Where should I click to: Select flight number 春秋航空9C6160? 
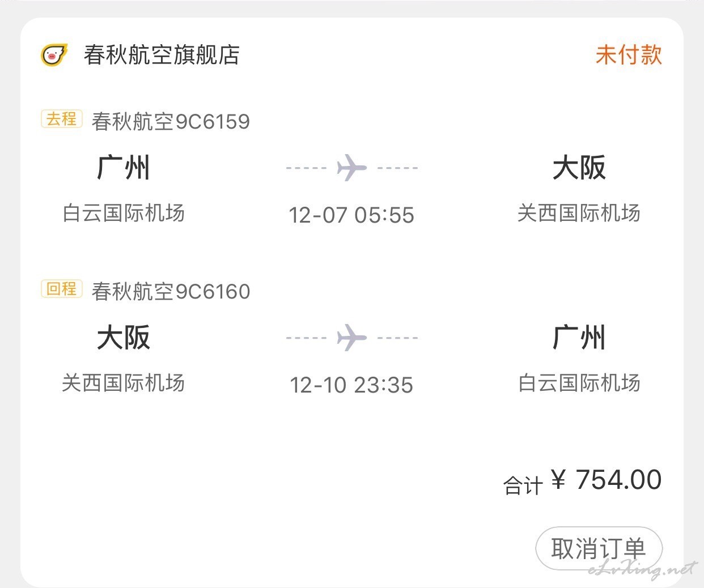(x=171, y=291)
